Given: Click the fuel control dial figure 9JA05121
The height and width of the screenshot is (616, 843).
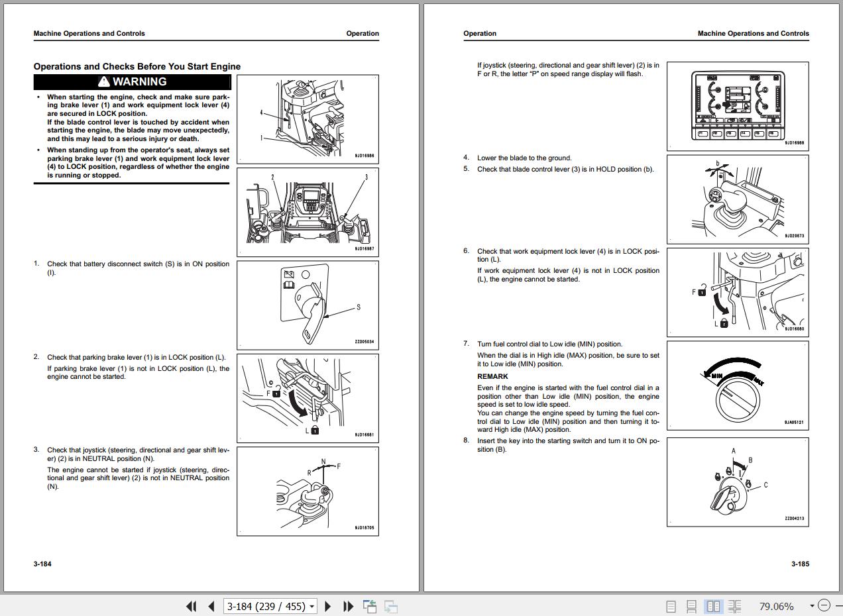Looking at the screenshot, I should 738,385.
